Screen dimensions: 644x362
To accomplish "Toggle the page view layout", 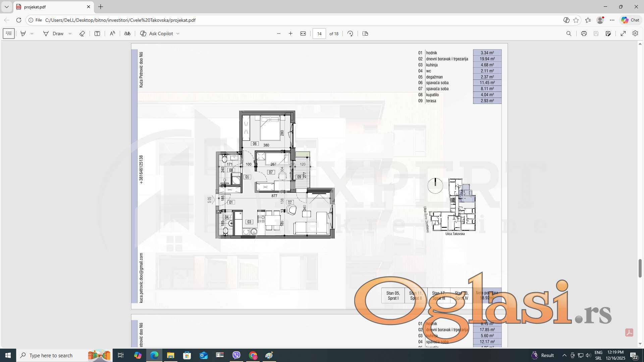I will (x=365, y=34).
